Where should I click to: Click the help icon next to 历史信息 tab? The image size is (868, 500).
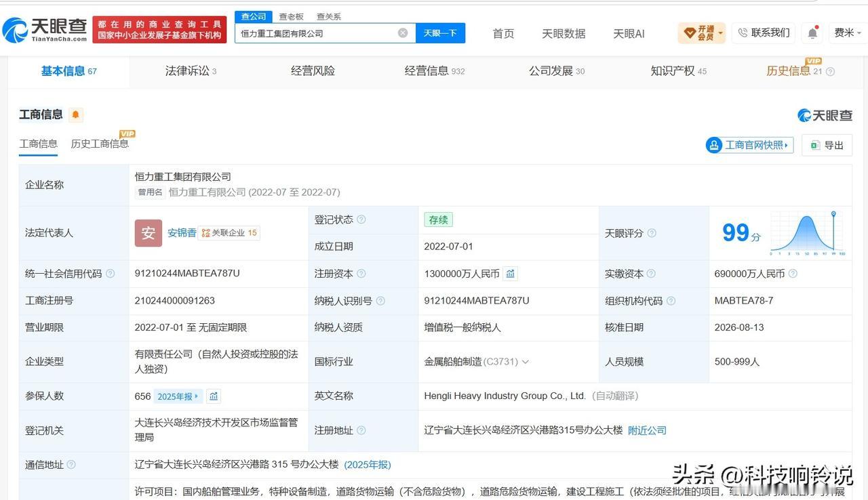[x=831, y=71]
